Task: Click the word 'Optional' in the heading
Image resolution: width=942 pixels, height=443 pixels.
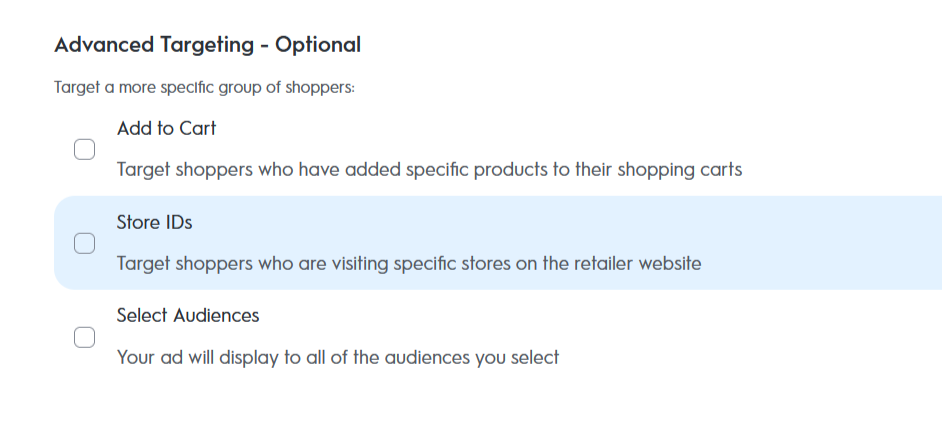Action: 318,45
